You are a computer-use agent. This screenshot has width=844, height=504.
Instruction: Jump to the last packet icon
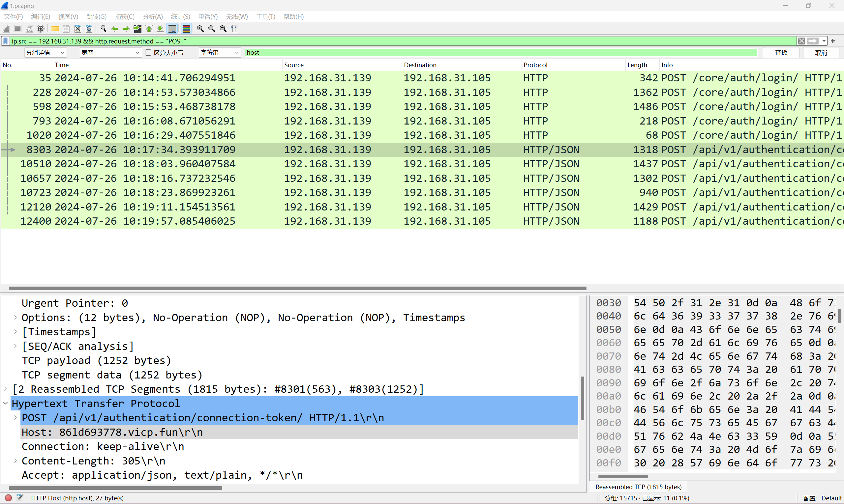(160, 29)
